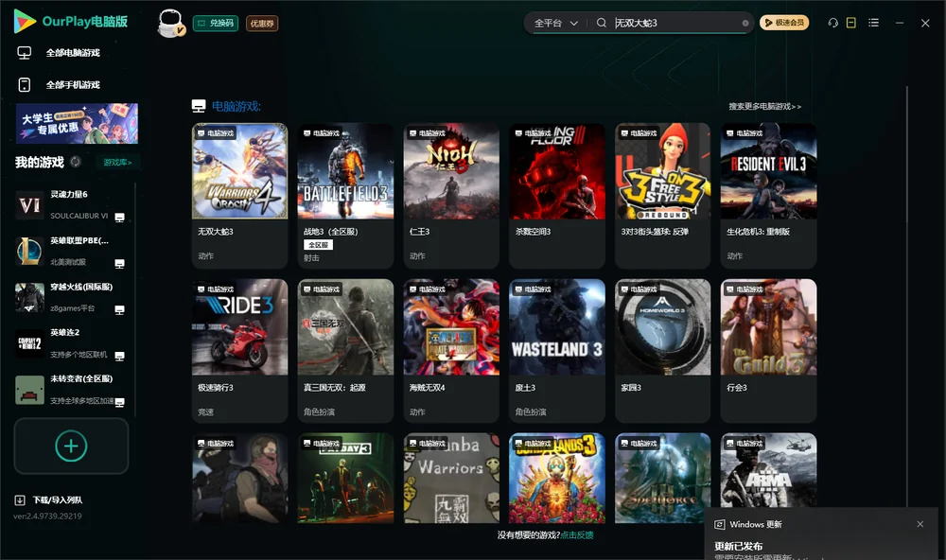Open the list menu icon in title bar

(873, 23)
